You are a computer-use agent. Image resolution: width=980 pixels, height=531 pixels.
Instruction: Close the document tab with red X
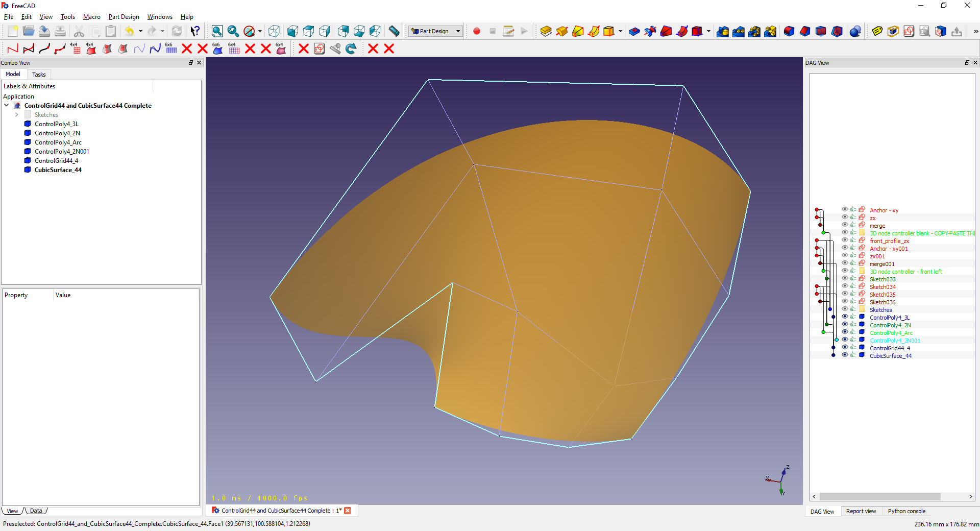click(348, 511)
